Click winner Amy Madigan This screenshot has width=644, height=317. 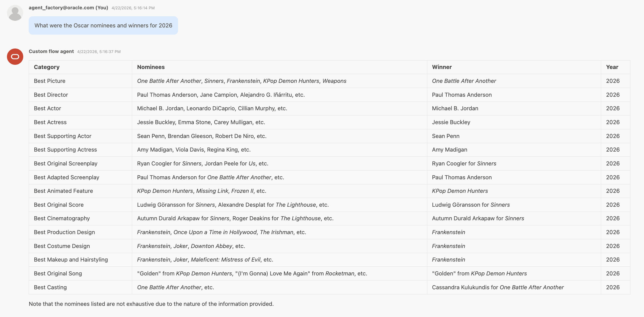coord(514,150)
